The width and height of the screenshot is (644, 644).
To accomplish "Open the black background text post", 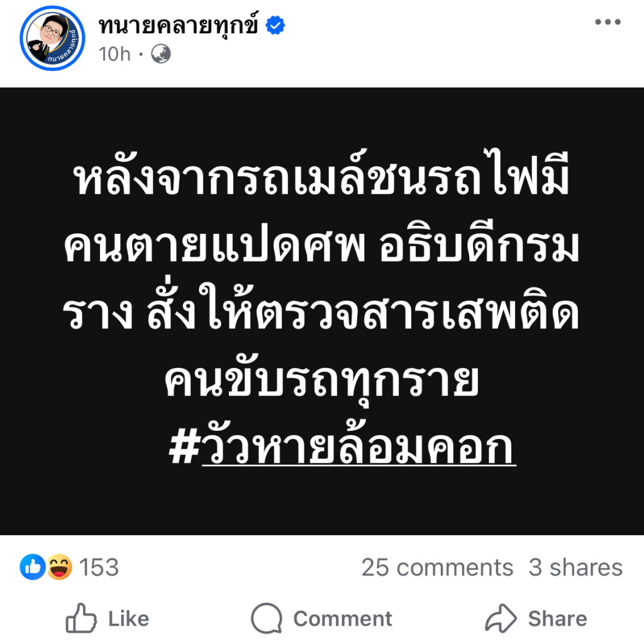I will (322, 311).
